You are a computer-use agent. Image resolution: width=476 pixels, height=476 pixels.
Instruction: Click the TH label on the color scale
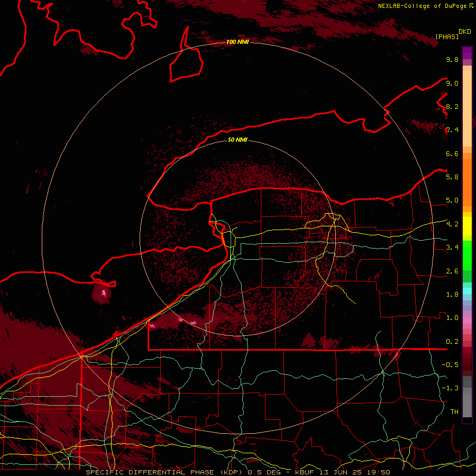(454, 412)
